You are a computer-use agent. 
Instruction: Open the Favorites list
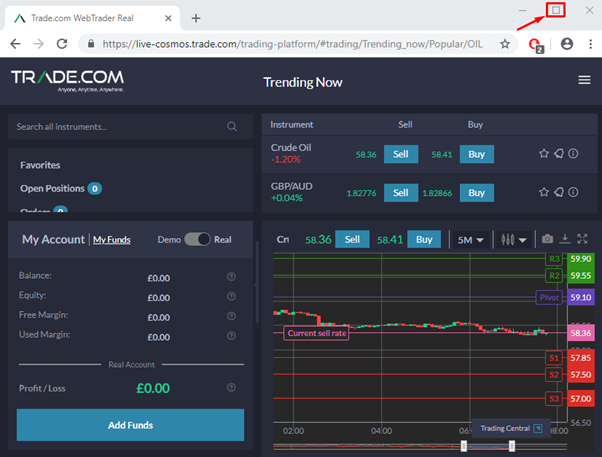pos(40,165)
